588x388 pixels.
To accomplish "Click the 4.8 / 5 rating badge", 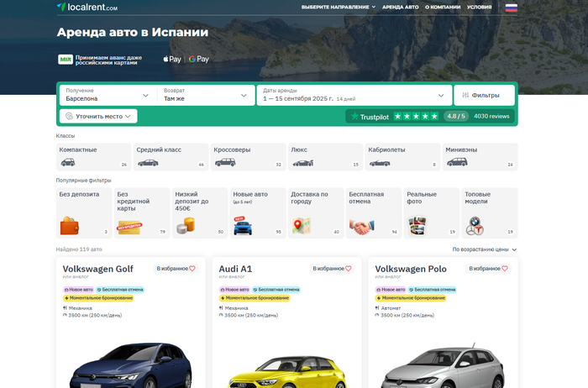I will tap(456, 116).
